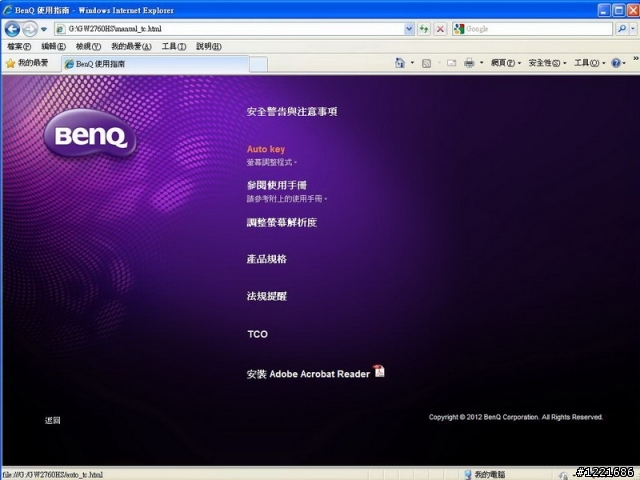
Task: Click the magnifier search button
Action: pyautogui.click(x=622, y=29)
